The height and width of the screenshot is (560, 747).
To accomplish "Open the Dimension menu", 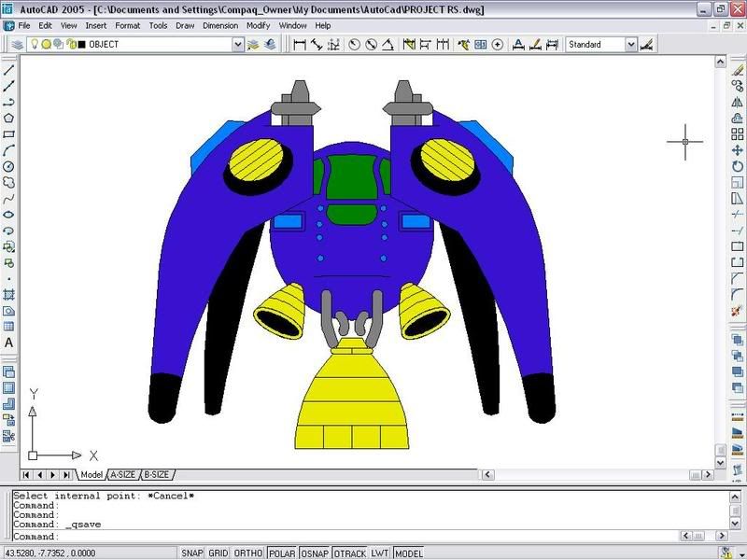I will [x=220, y=26].
